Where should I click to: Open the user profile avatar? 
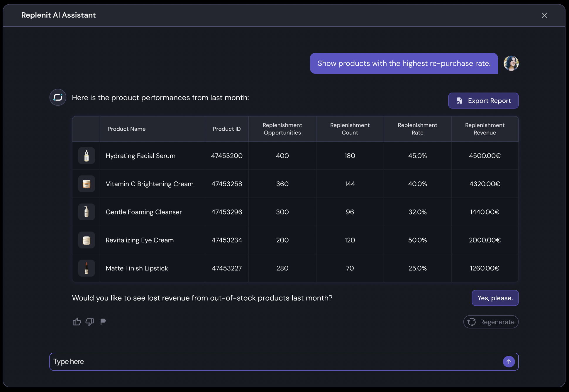pyautogui.click(x=511, y=63)
